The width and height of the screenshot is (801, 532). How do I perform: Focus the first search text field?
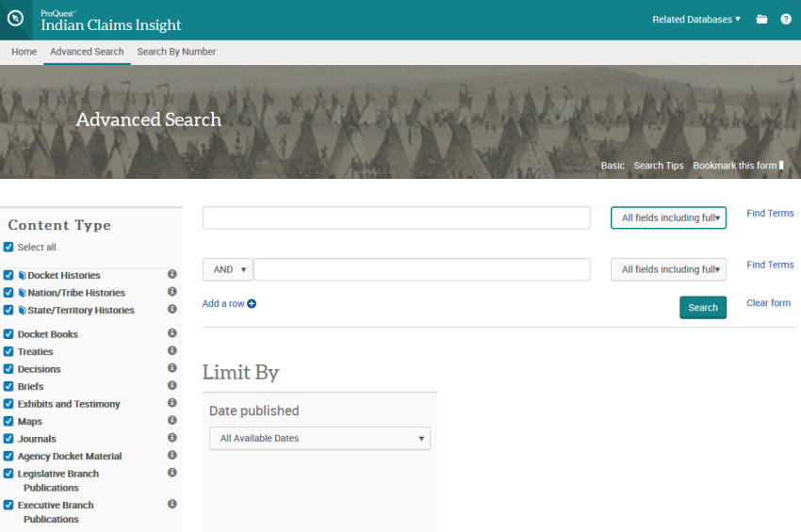coord(397,218)
